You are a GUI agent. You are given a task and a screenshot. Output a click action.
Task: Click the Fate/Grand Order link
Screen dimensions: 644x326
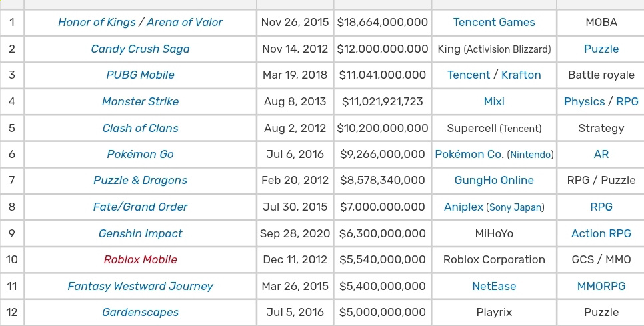(x=140, y=207)
